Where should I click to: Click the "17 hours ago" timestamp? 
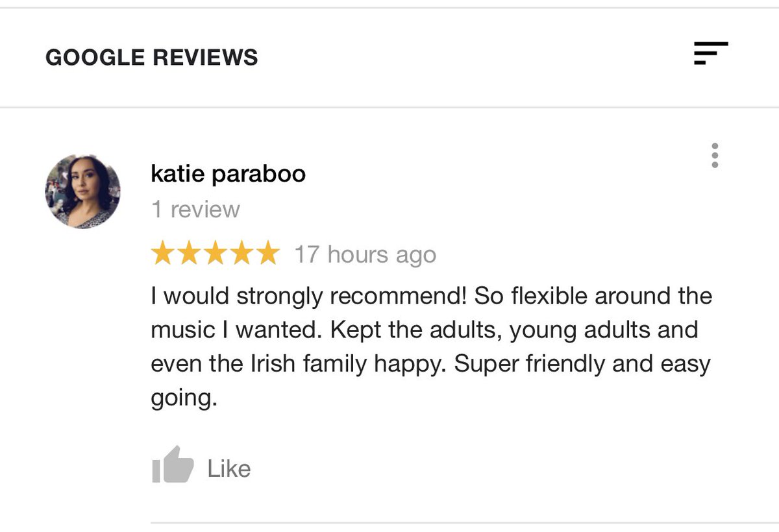[x=365, y=254]
